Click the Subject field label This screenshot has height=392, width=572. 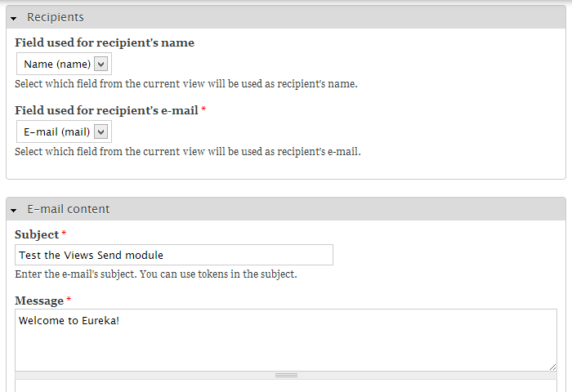coord(37,234)
